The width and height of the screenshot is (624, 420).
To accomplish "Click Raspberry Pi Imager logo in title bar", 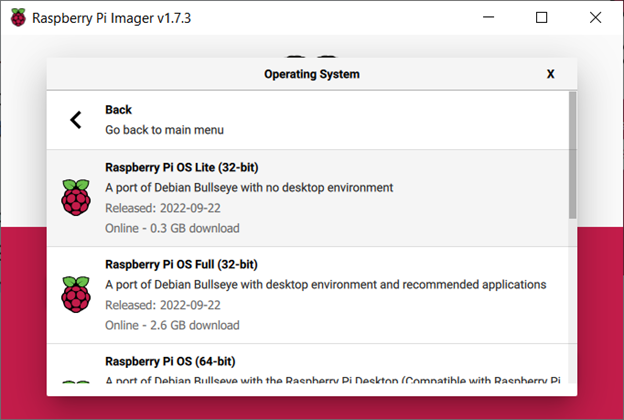I will (18, 18).
